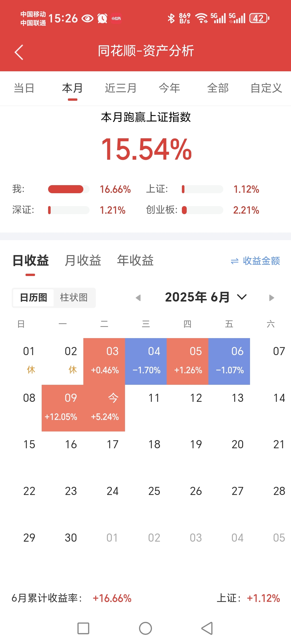
Task: Tap Android back triangle button
Action: (x=207, y=628)
